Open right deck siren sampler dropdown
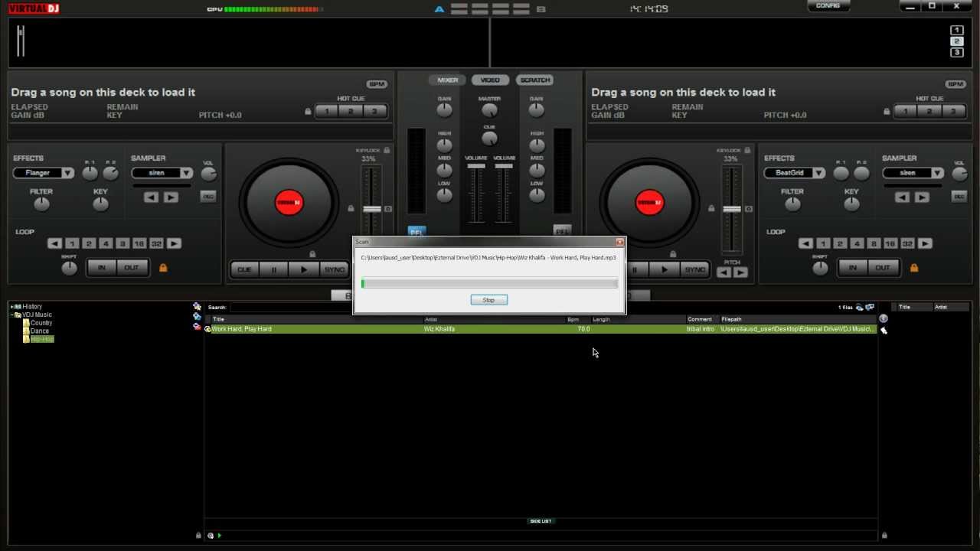The height and width of the screenshot is (551, 980). [913, 173]
